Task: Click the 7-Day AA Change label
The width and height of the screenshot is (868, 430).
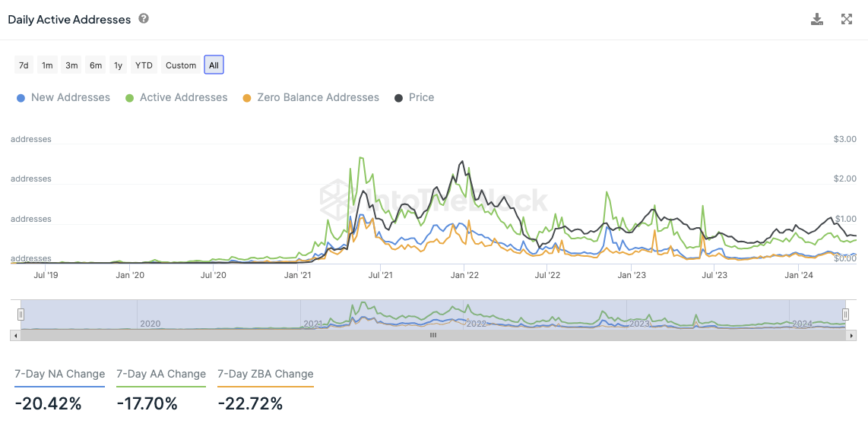Action: click(x=161, y=374)
